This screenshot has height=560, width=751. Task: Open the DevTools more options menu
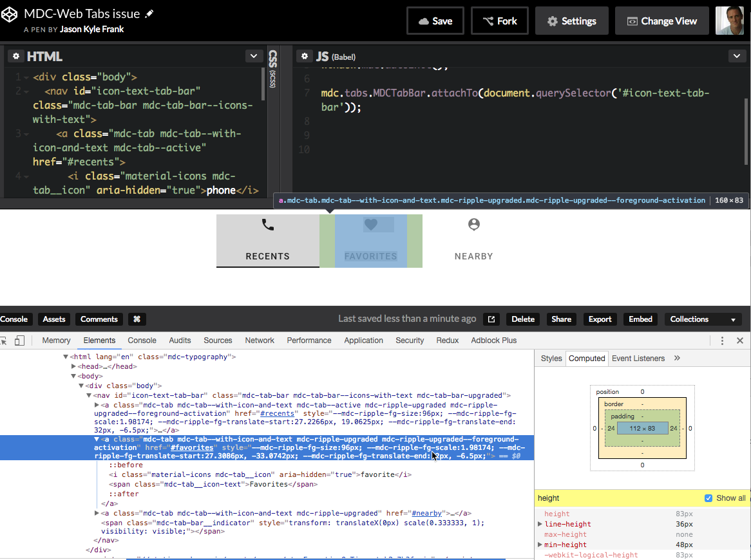[x=723, y=340]
